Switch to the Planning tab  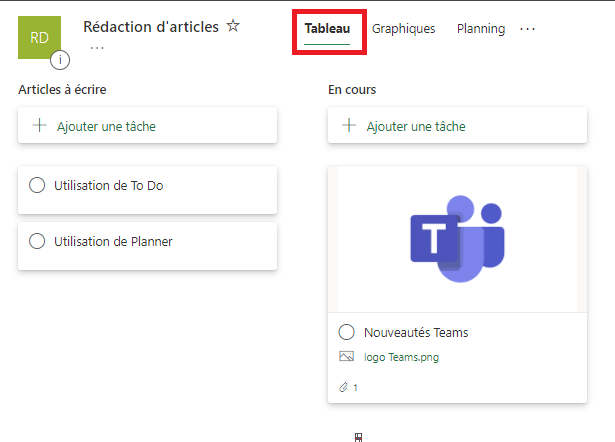click(481, 29)
